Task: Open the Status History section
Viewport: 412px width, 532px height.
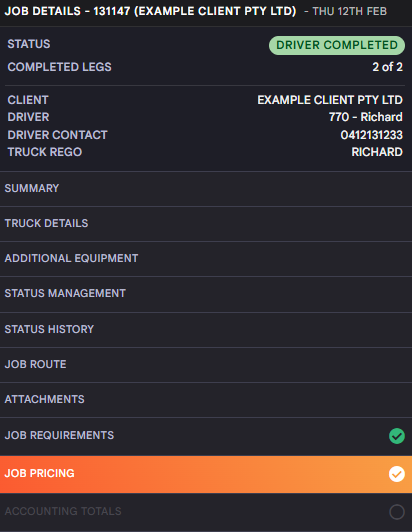Action: point(206,329)
